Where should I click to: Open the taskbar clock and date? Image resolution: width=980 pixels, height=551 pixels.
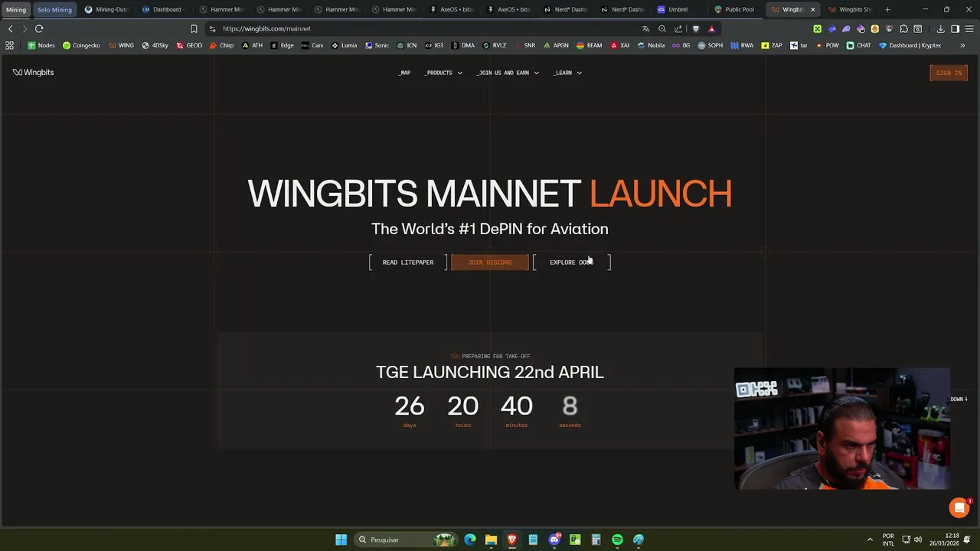[946, 540]
